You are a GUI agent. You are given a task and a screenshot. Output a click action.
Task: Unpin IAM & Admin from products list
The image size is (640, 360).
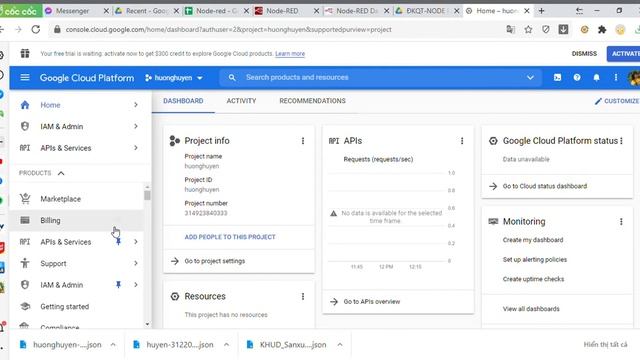click(118, 285)
